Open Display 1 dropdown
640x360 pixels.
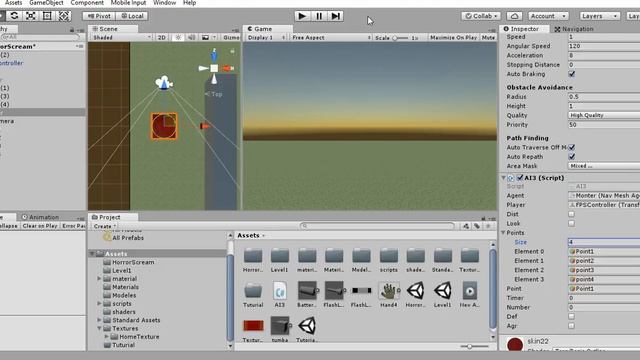point(266,37)
